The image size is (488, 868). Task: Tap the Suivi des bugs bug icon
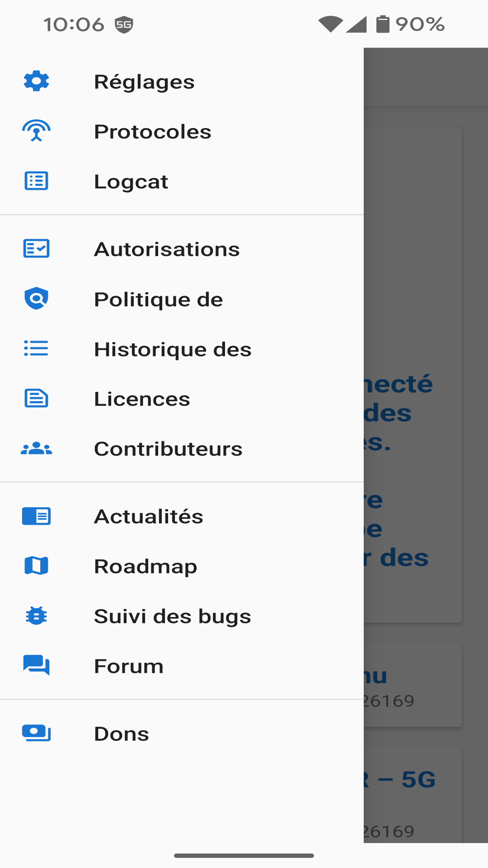pyautogui.click(x=36, y=616)
